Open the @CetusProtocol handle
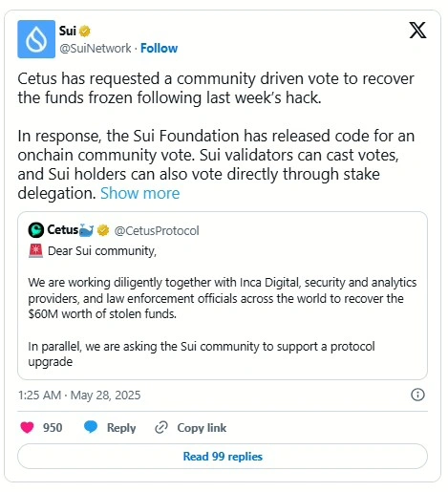Viewport: 448px width, 492px height. (157, 230)
